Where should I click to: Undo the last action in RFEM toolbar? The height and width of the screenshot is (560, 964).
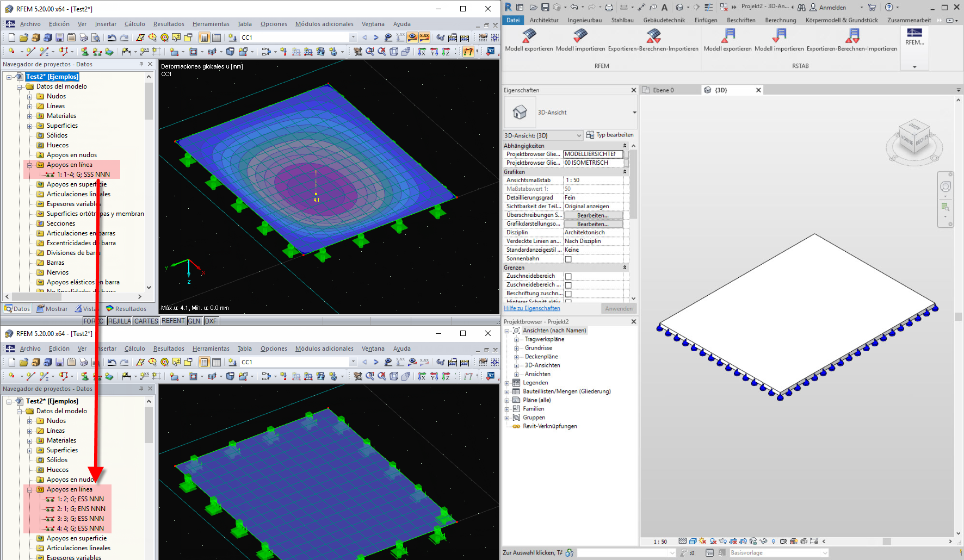coord(112,37)
